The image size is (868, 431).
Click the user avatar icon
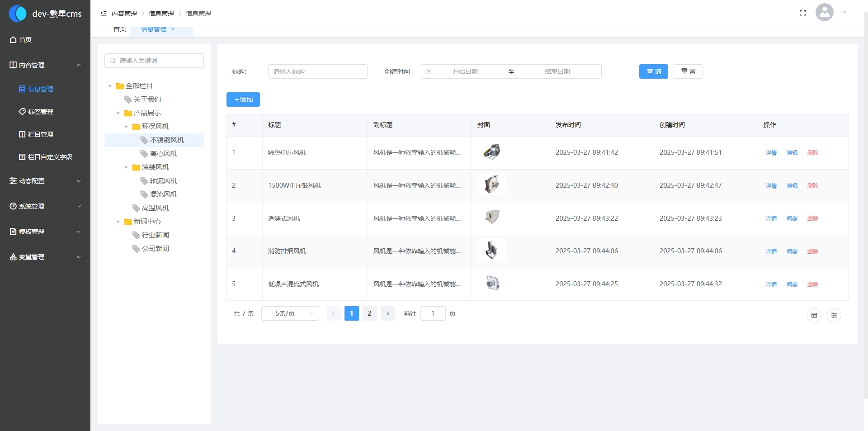[824, 13]
